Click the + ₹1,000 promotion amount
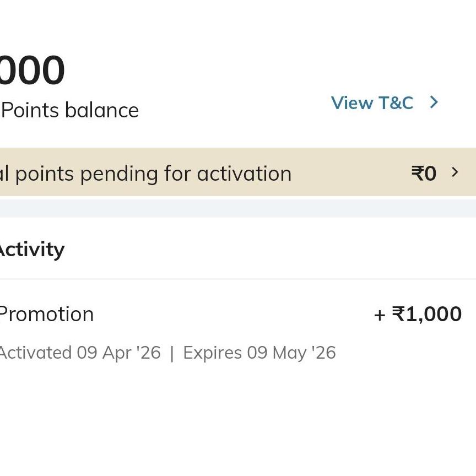Image resolution: width=476 pixels, height=476 pixels. [418, 315]
